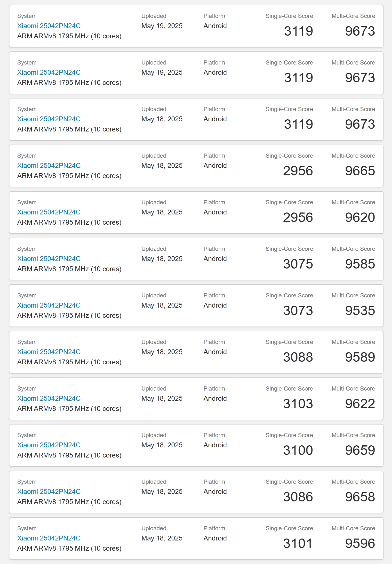Open the Xiaomi link with multi-core 9665

click(49, 166)
